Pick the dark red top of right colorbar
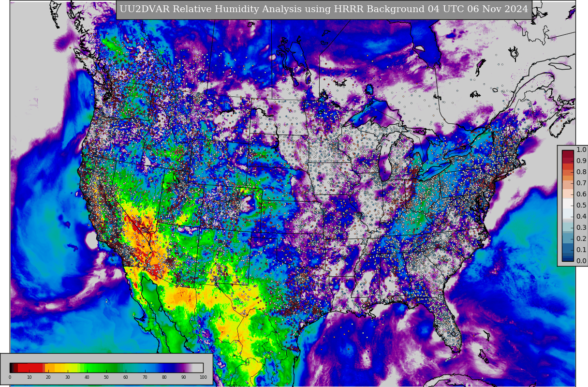 coord(568,153)
